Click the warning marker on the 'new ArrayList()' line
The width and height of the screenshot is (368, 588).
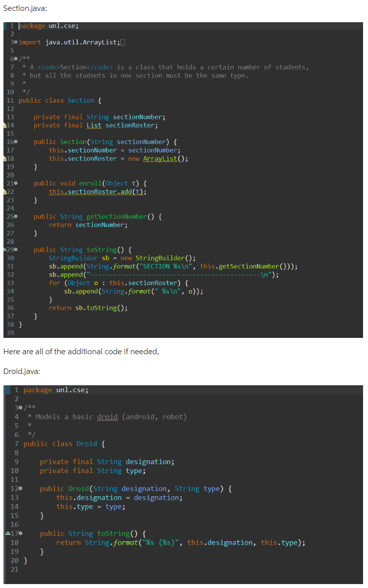click(5, 159)
